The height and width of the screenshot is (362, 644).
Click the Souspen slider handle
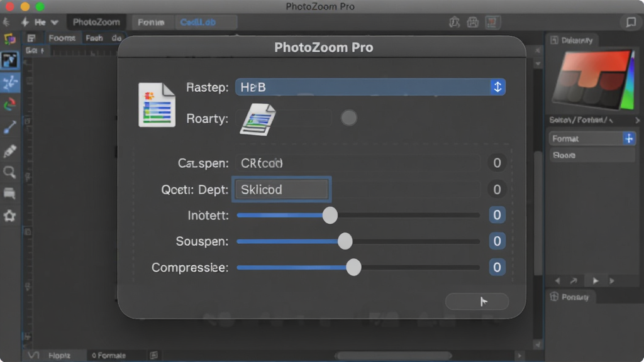click(345, 241)
